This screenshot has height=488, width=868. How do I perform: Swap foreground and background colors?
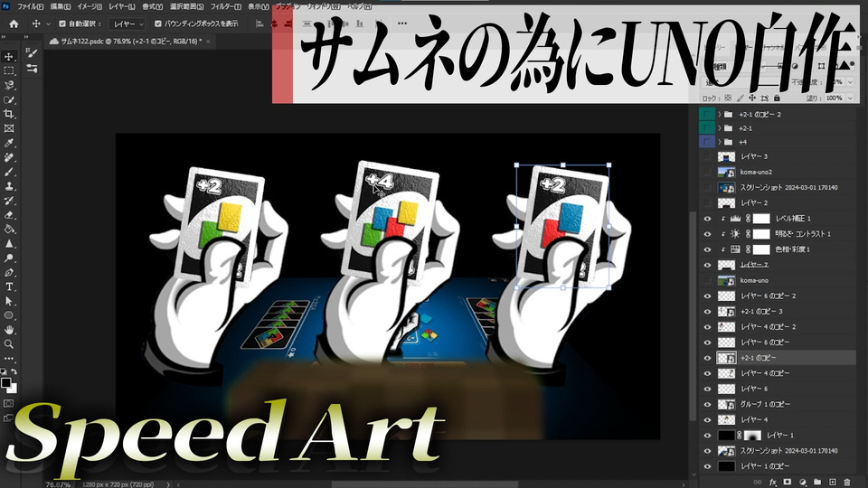click(x=14, y=371)
